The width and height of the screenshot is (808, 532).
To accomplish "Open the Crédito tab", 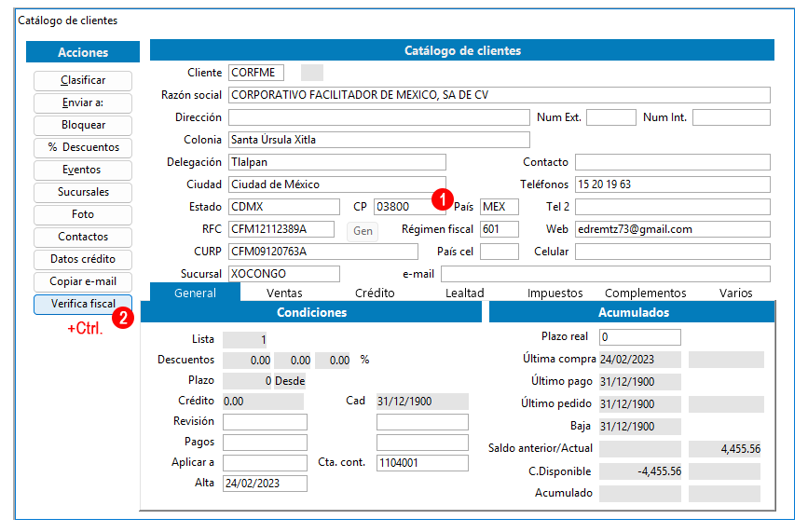I will 375,293.
